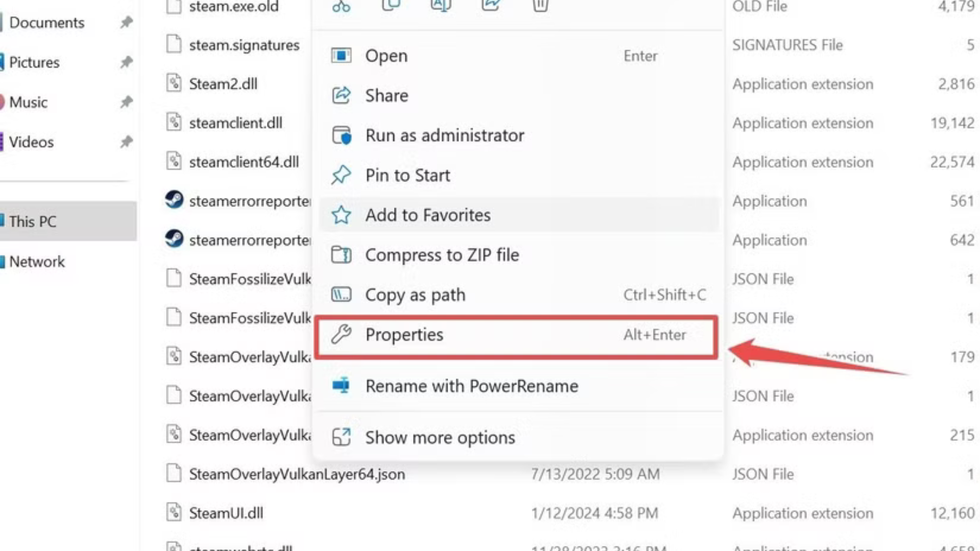Choose Copy as path
This screenshot has width=980, height=551.
[x=415, y=294]
